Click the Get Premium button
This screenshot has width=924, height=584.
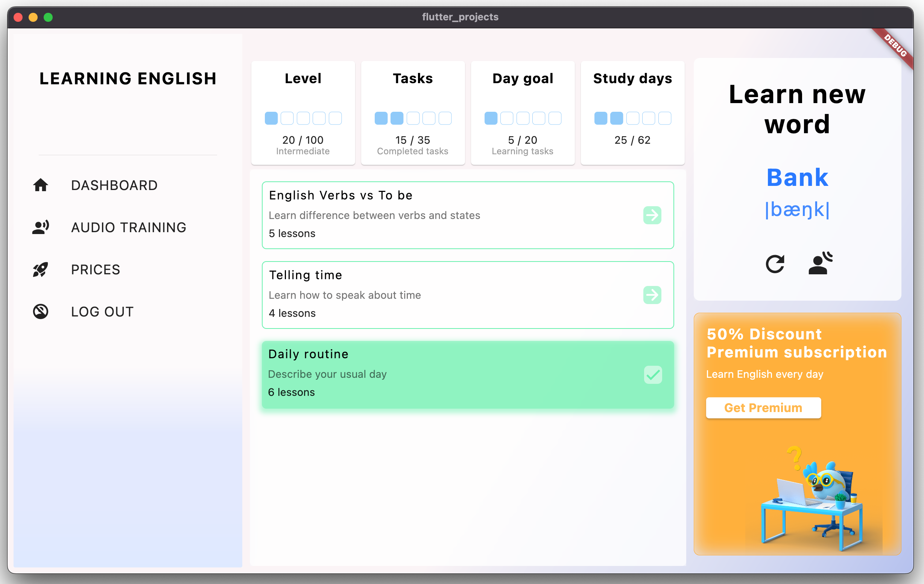click(x=763, y=408)
